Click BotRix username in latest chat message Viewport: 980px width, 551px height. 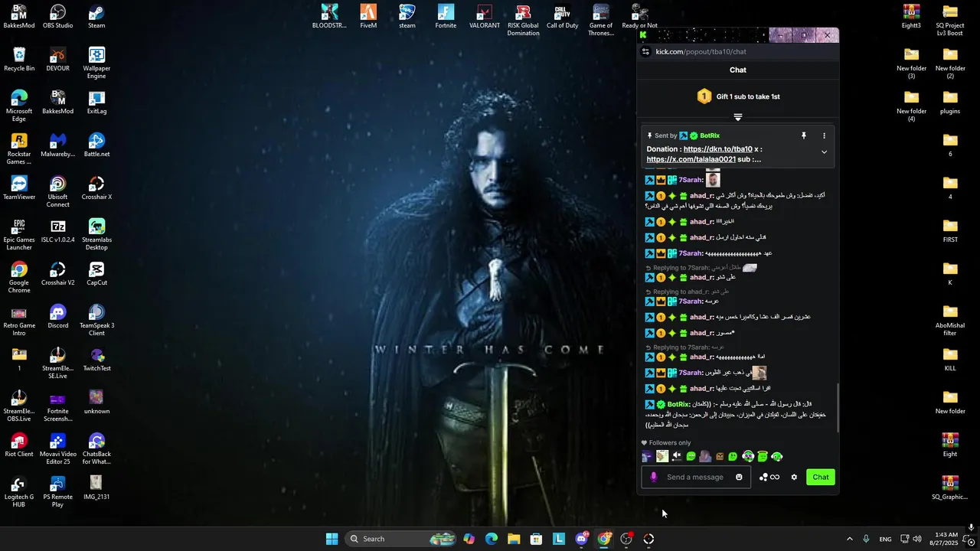click(679, 404)
